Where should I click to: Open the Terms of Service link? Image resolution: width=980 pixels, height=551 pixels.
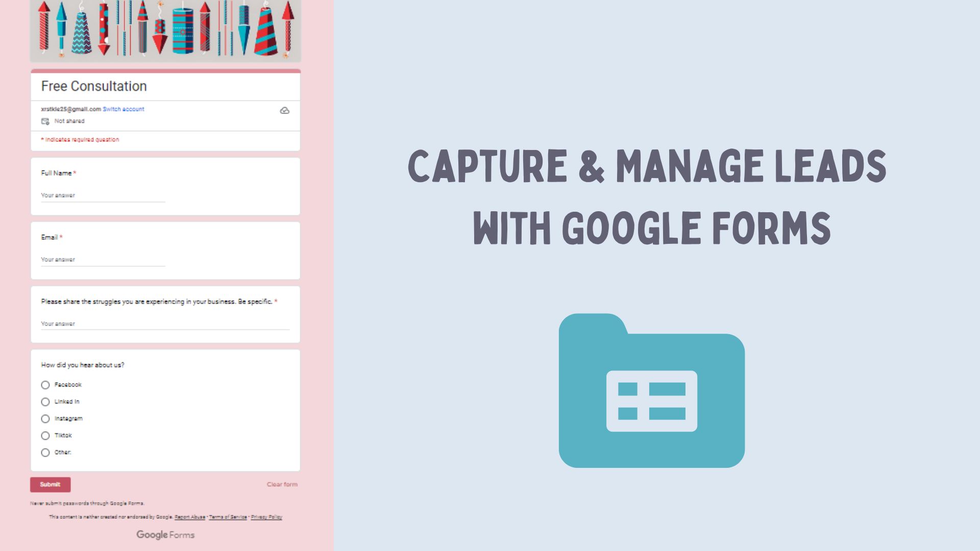(228, 517)
